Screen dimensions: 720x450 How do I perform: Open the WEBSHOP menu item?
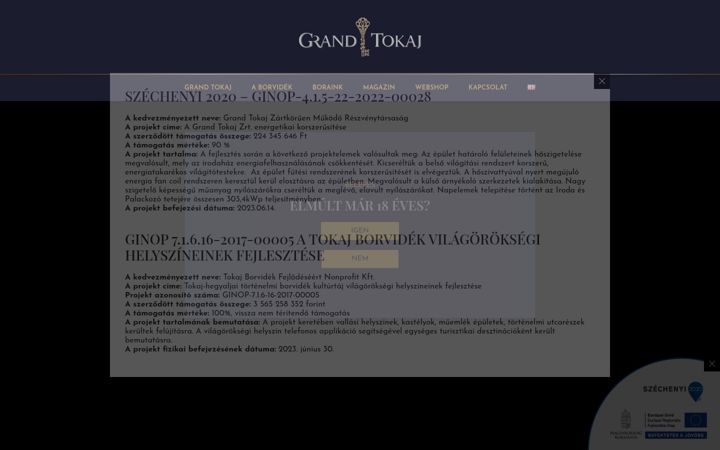[x=432, y=87]
